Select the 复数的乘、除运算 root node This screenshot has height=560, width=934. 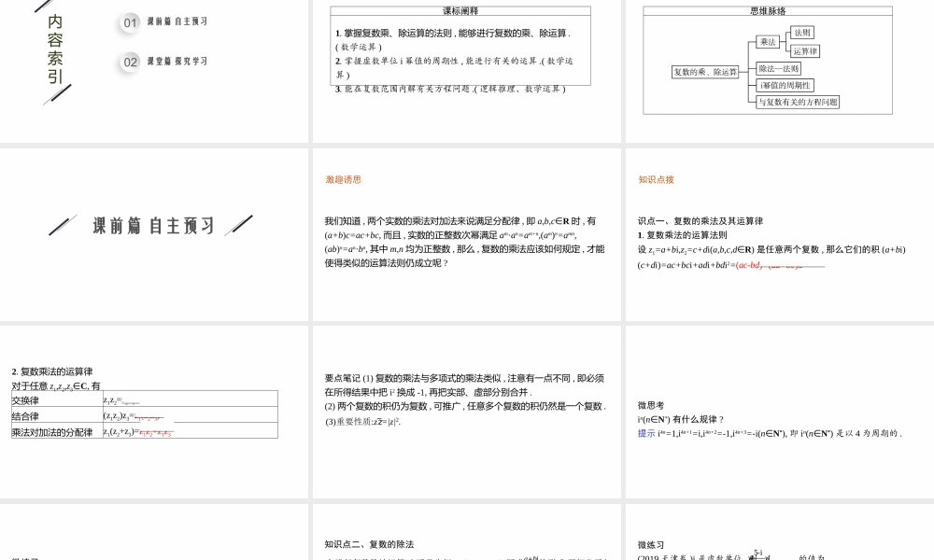(x=706, y=71)
